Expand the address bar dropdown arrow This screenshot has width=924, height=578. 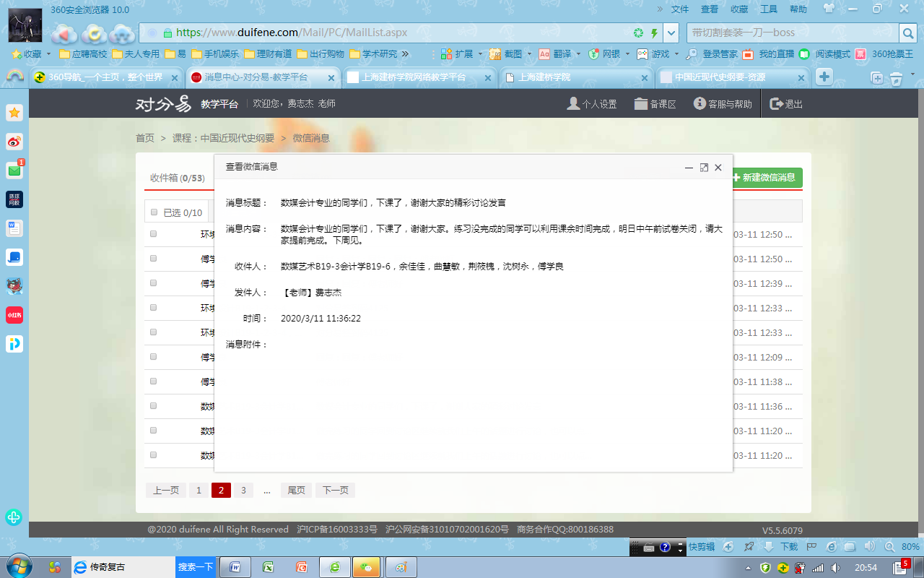tap(671, 33)
